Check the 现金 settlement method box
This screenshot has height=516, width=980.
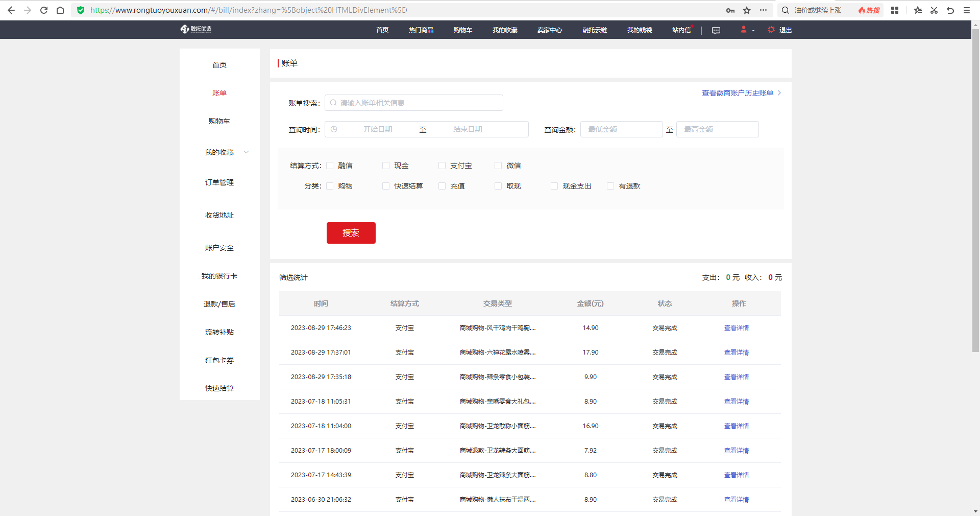[x=386, y=166]
